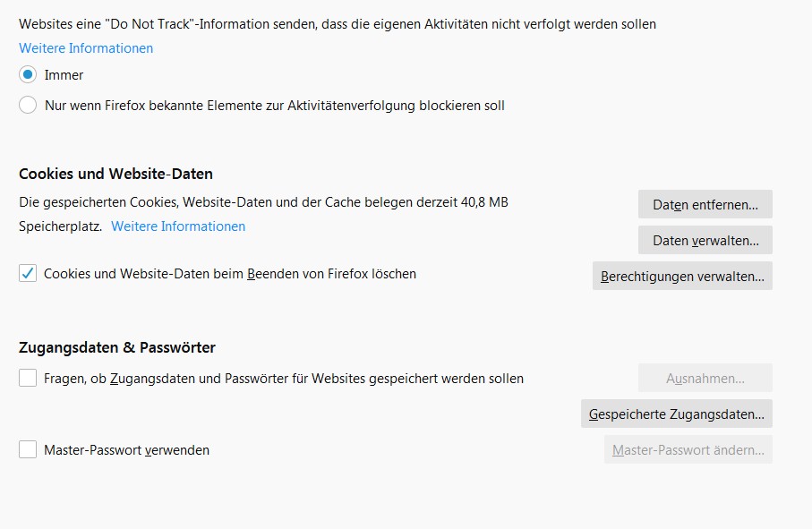Click the disabled 'Master-Passwort ändern...' button
The width and height of the screenshot is (812, 529).
pos(688,449)
